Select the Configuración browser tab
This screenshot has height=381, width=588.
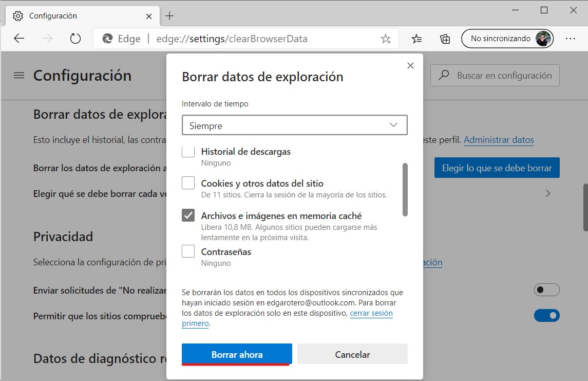[77, 16]
